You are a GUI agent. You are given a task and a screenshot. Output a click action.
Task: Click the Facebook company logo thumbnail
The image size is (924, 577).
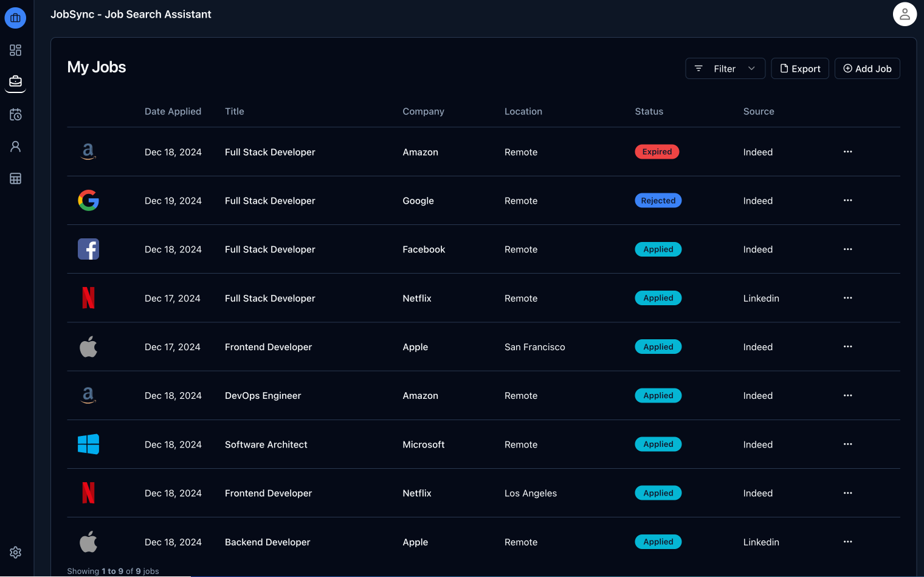(89, 249)
